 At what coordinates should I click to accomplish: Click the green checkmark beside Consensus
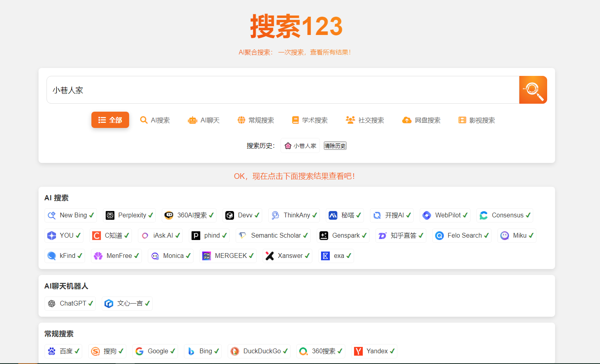coord(528,215)
